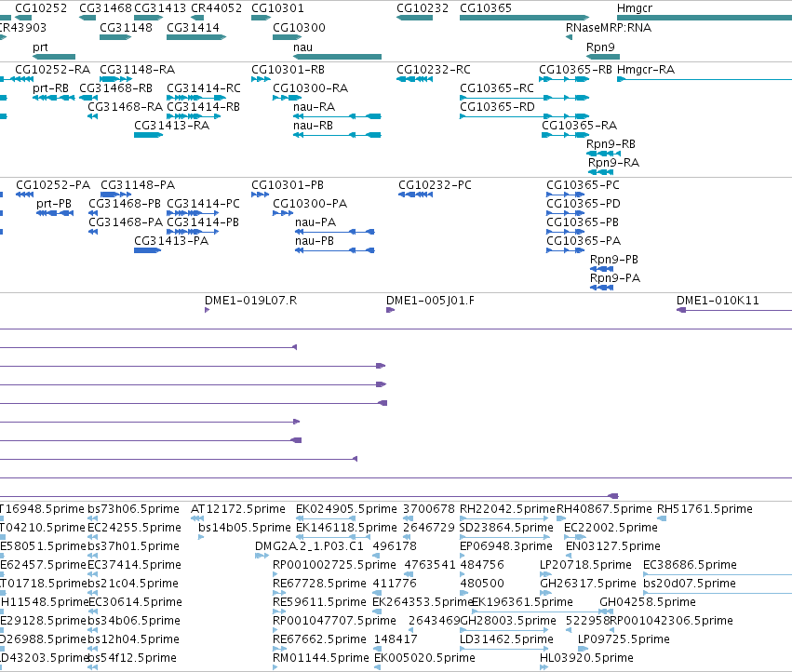
Task: Click protein label CG31148-PA
Action: [138, 185]
